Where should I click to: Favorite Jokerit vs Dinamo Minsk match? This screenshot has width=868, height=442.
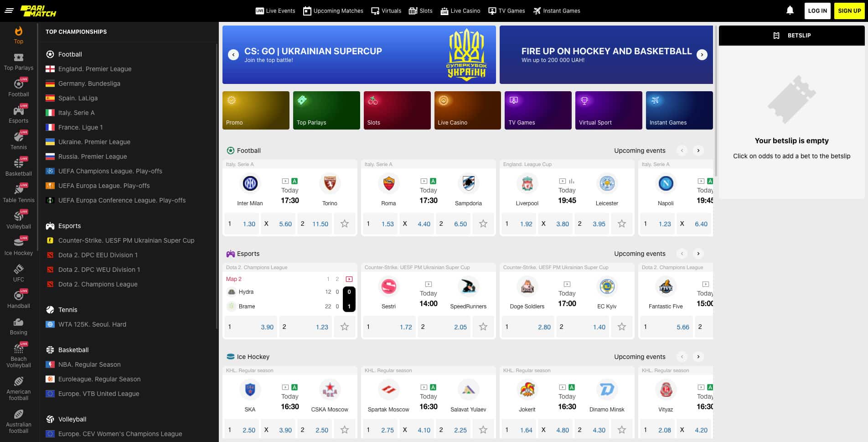pos(622,430)
